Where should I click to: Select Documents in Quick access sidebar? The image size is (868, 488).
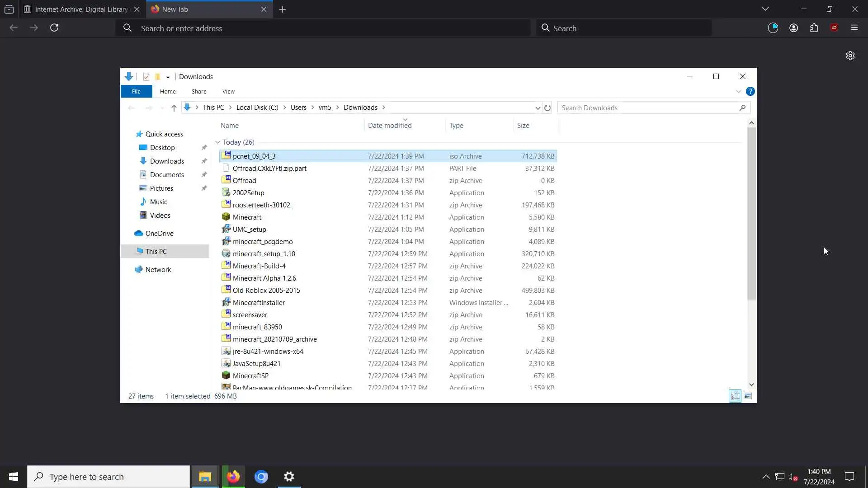[x=166, y=175]
